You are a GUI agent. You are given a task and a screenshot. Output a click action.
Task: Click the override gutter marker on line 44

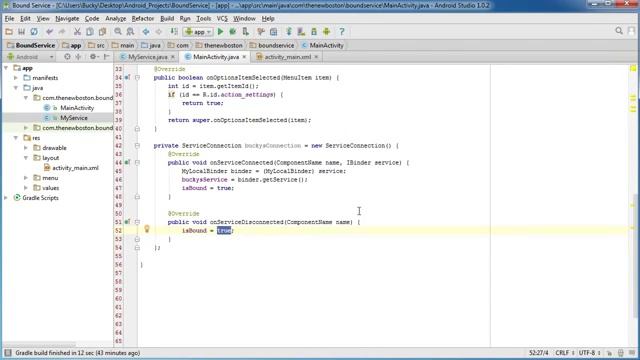pos(127,162)
